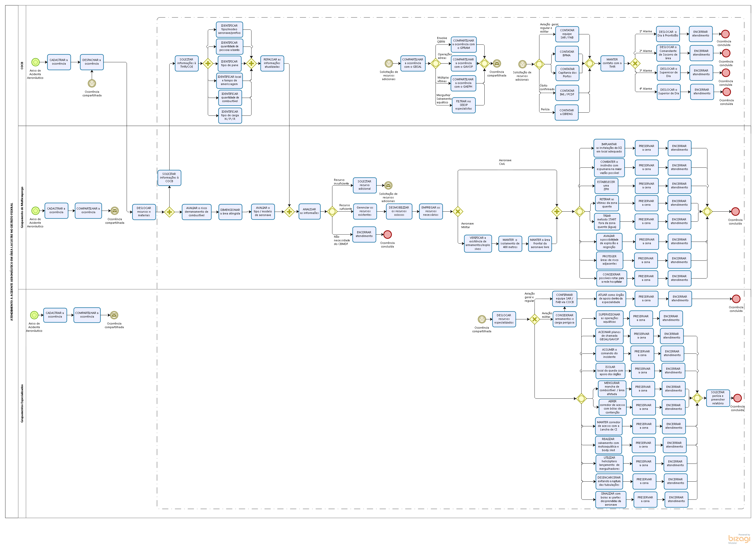Image resolution: width=756 pixels, height=547 pixels.
Task: Select SOLICITAR informações à COCB task
Action: pos(169,178)
